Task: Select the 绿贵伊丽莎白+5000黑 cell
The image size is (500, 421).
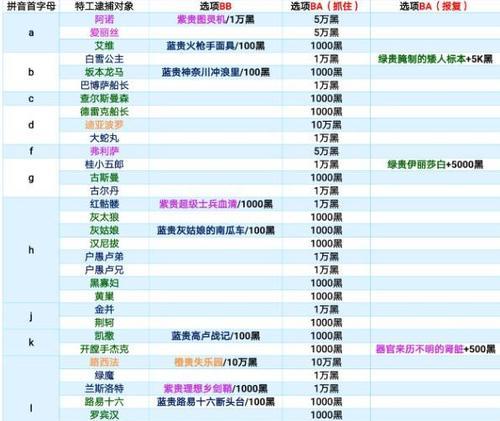Action: [x=435, y=164]
